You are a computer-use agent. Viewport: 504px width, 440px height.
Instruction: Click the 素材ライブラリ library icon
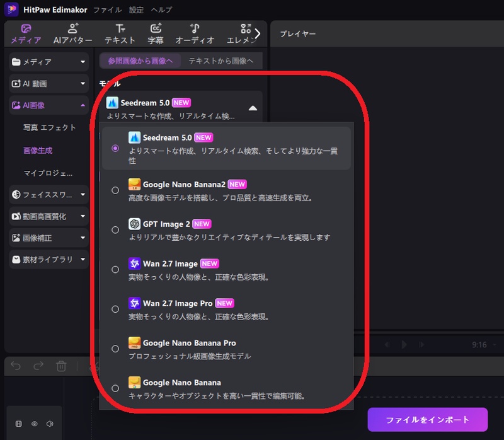[16, 260]
